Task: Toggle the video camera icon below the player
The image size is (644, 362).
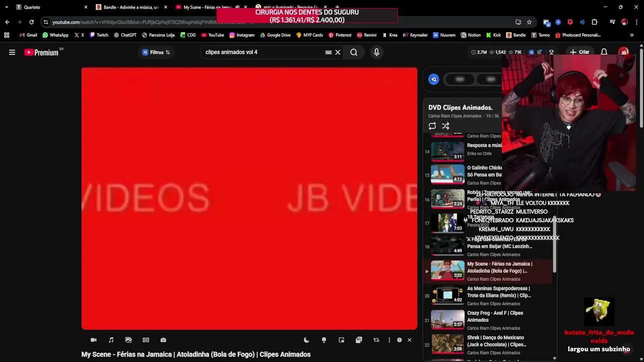Action: pos(94,340)
